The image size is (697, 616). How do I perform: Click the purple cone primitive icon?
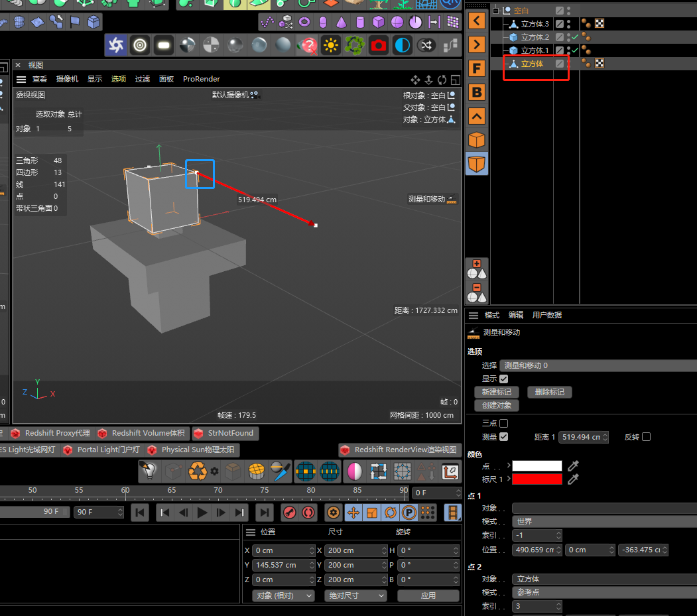click(342, 22)
